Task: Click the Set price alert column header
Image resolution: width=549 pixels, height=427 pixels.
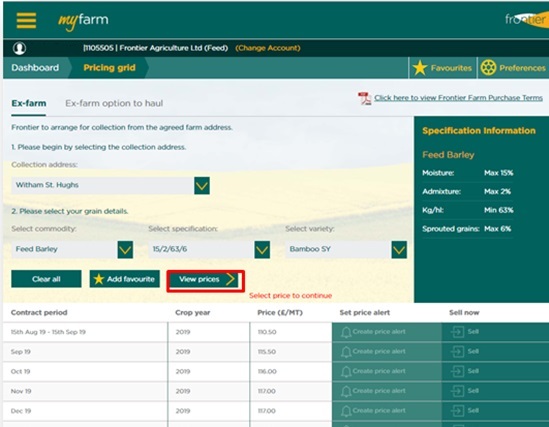Action: coord(364,313)
